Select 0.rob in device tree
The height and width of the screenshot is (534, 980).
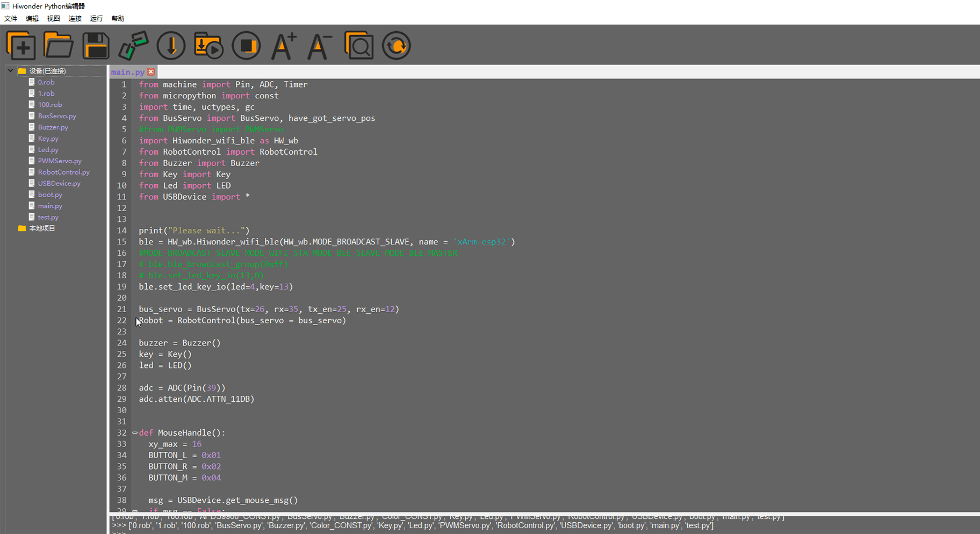pos(46,82)
